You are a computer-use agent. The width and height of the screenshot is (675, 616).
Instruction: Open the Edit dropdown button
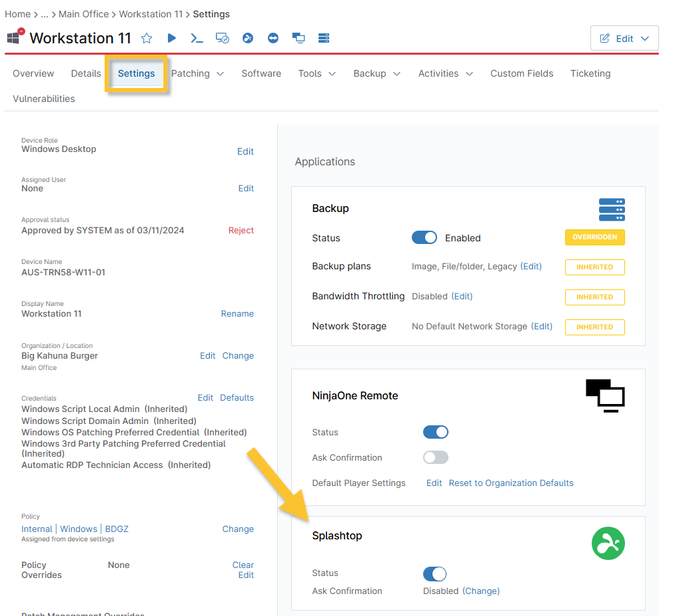624,39
